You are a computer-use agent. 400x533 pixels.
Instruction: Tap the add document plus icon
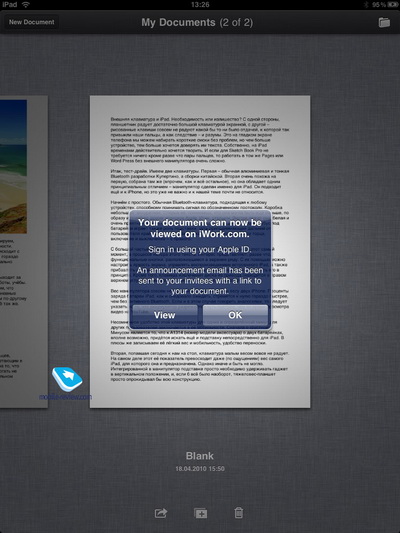point(201,513)
